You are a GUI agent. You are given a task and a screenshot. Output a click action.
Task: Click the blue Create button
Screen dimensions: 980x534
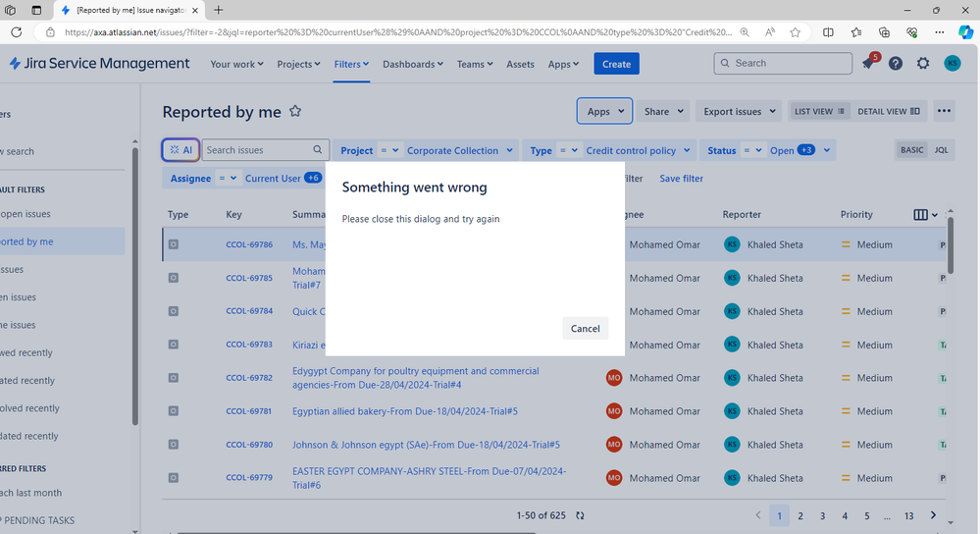616,64
